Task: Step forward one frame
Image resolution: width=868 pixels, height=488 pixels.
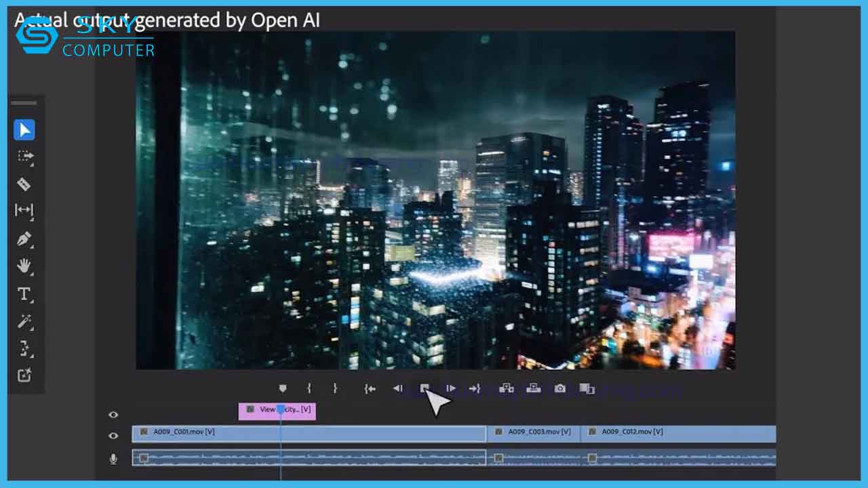Action: click(x=451, y=388)
